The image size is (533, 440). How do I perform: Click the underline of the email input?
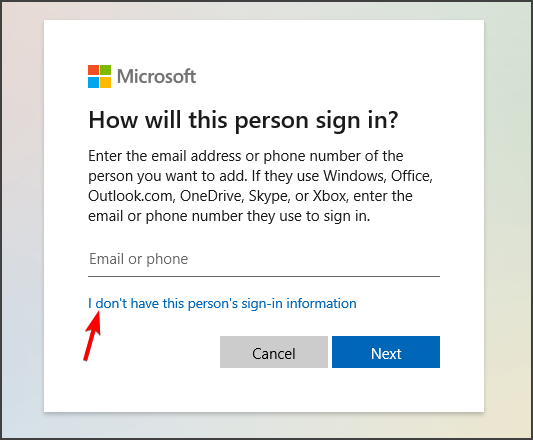(264, 276)
